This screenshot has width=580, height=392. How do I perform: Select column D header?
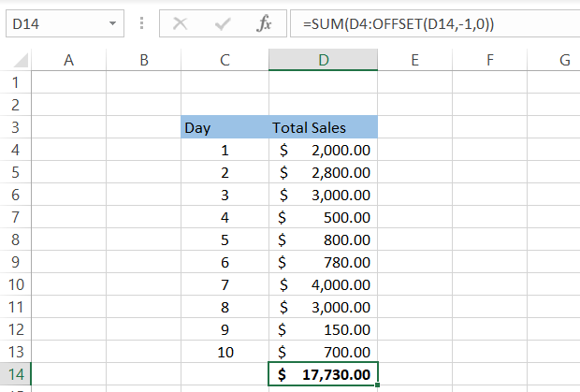click(x=323, y=61)
